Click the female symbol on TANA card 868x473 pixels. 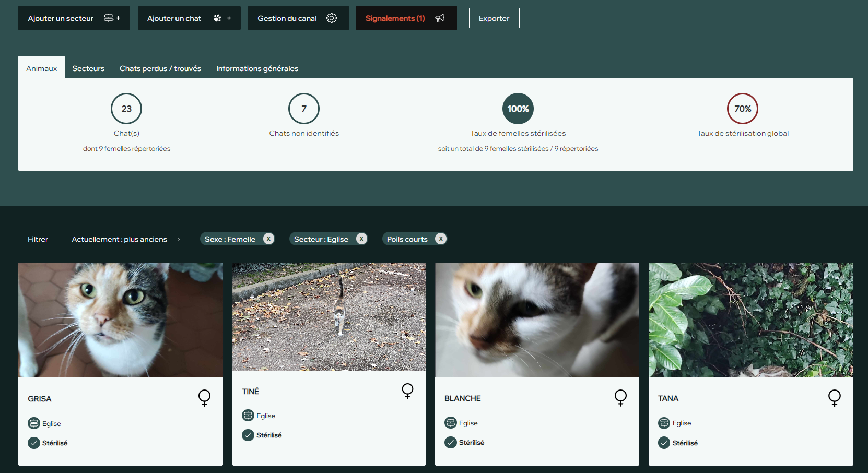point(835,398)
